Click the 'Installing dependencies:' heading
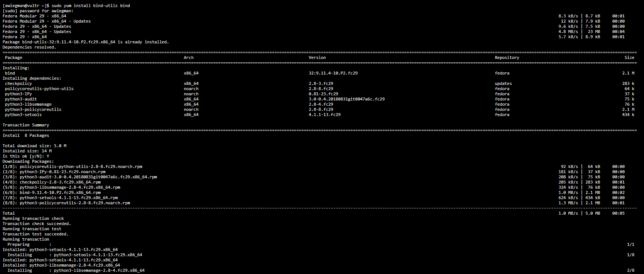Viewport: 644px width, 274px height. click(32, 78)
